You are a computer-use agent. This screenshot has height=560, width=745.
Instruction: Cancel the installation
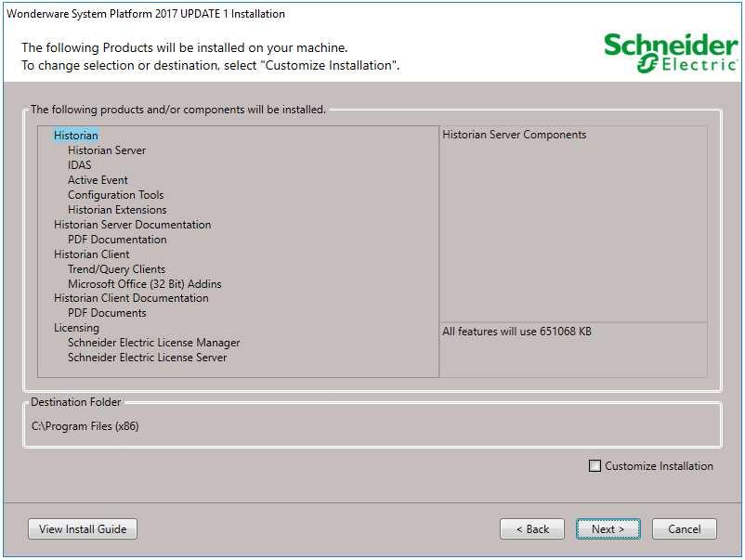[685, 528]
